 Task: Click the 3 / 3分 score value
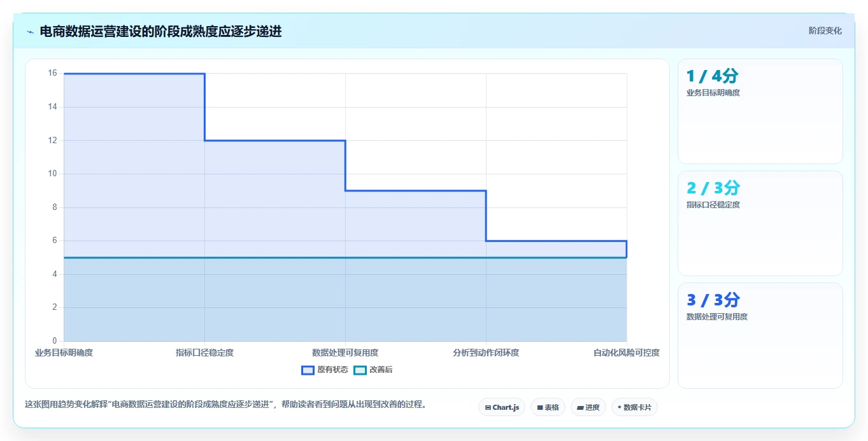click(x=713, y=300)
